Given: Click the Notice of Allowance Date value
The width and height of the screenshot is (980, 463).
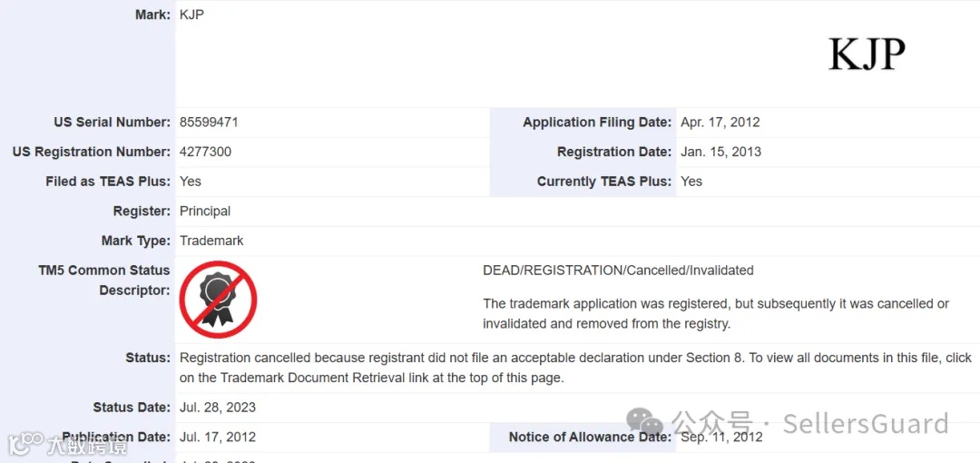Looking at the screenshot, I should [x=720, y=437].
